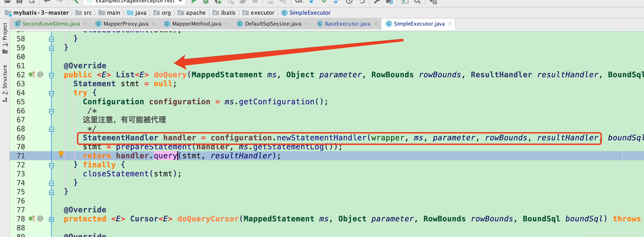Toggle fold marker on line 58

51,39
